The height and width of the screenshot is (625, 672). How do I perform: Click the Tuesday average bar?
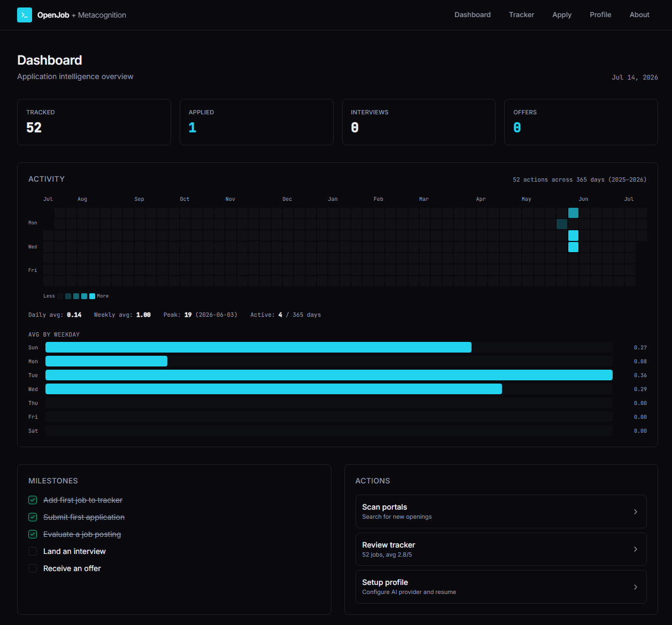[329, 375]
